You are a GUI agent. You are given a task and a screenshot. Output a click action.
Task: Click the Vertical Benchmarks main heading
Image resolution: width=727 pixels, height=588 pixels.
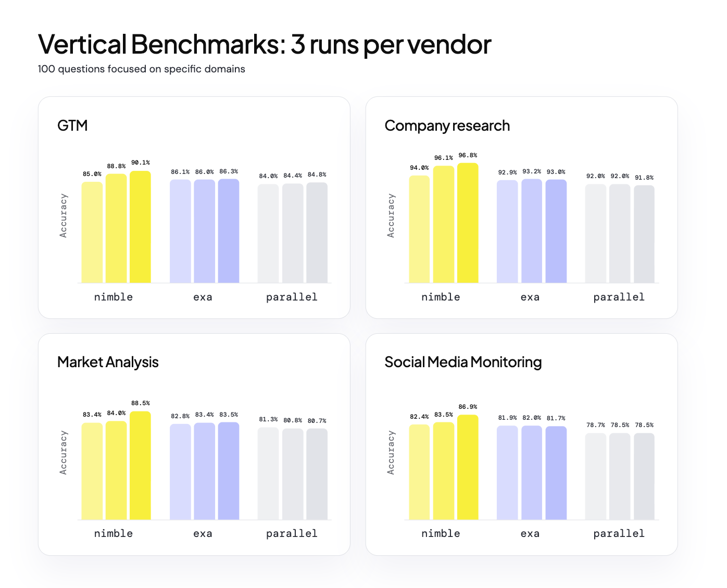pos(265,44)
